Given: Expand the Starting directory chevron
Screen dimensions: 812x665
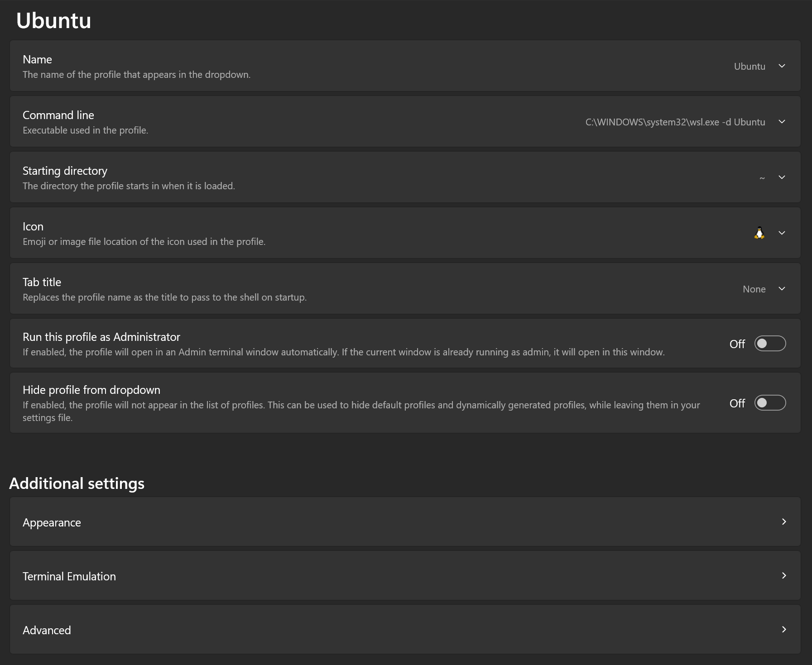Looking at the screenshot, I should 782,177.
